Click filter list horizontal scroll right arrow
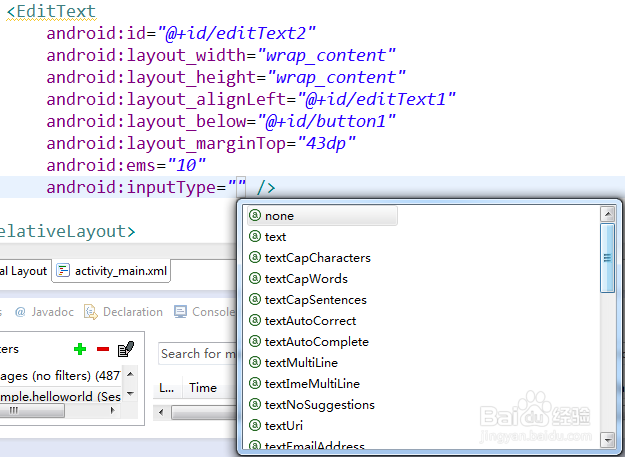The height and width of the screenshot is (457, 625). coord(113,410)
